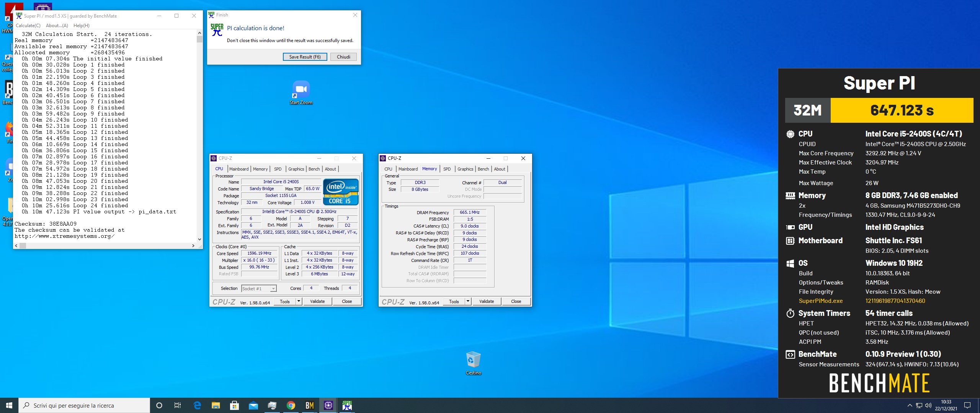Viewport: 980px width, 413px height.
Task: Switch to CPU tab in right CPU-Z
Action: pos(388,169)
